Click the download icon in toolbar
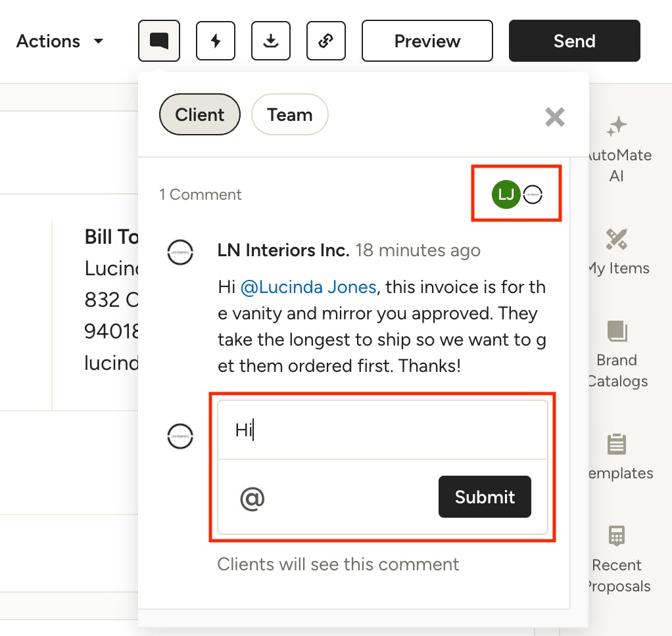 tap(270, 41)
